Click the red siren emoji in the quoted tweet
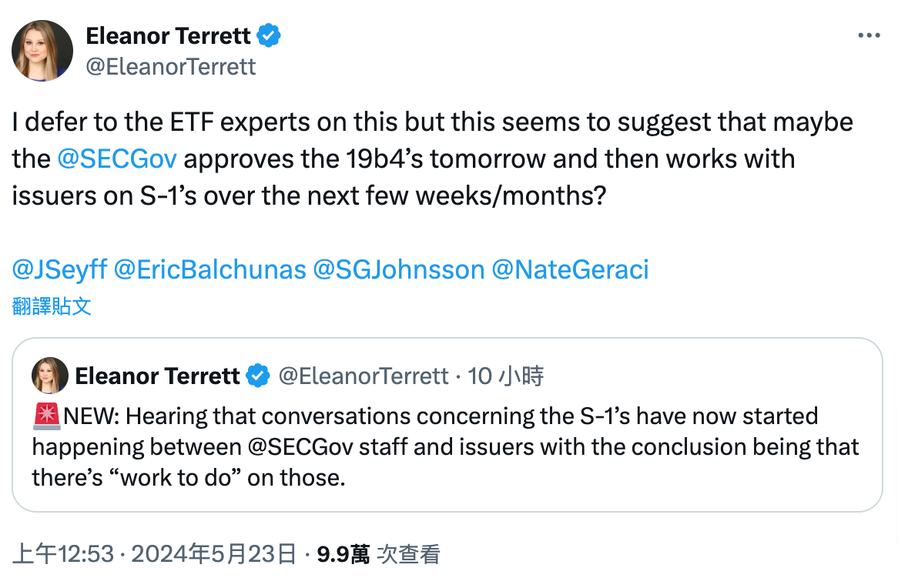898x588 pixels. [47, 416]
